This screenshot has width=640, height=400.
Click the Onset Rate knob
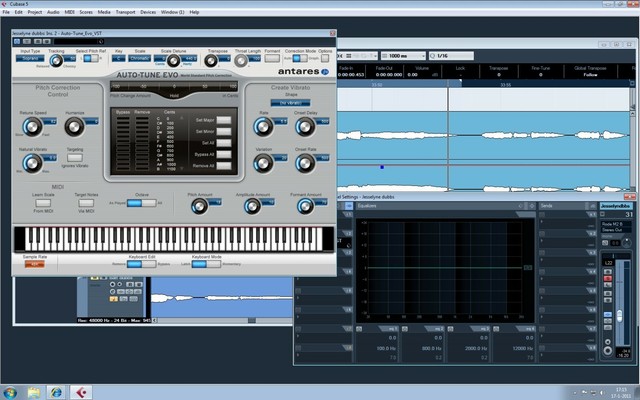coord(305,163)
